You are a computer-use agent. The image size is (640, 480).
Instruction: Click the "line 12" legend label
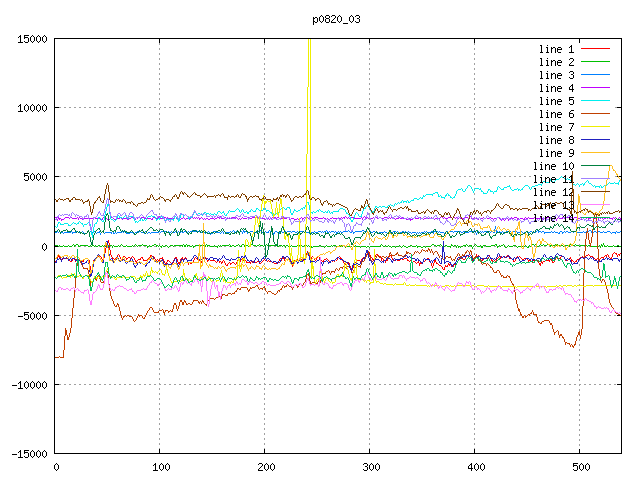pyautogui.click(x=553, y=192)
